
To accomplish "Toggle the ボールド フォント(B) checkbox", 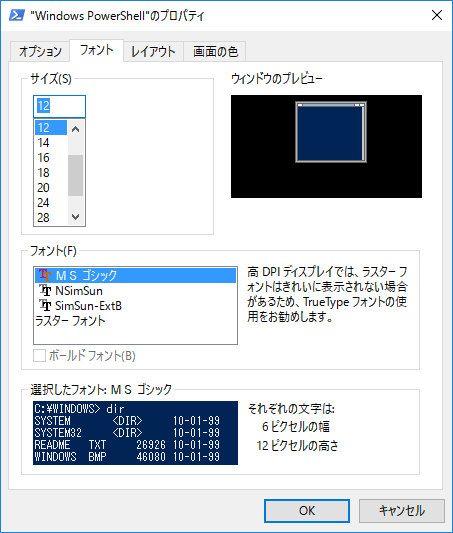I will (x=39, y=356).
